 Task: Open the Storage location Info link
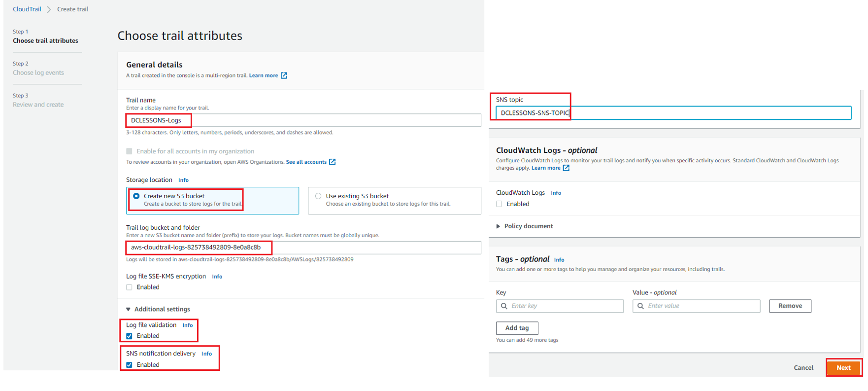[183, 180]
